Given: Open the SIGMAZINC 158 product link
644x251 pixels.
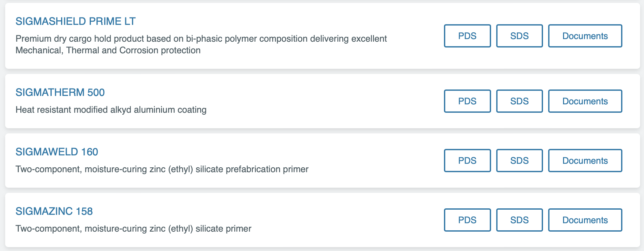Looking at the screenshot, I should click(x=54, y=211).
